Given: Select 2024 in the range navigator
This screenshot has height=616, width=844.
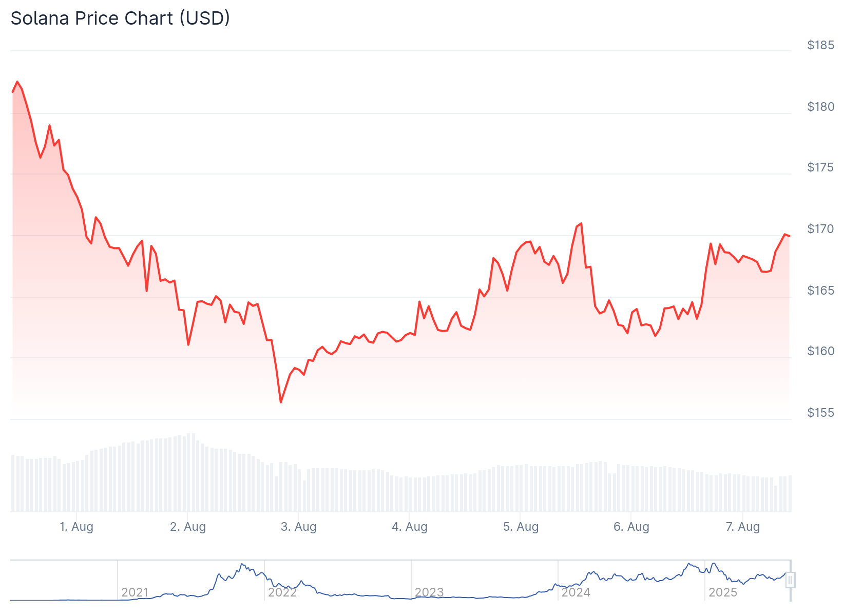Looking at the screenshot, I should point(576,592).
